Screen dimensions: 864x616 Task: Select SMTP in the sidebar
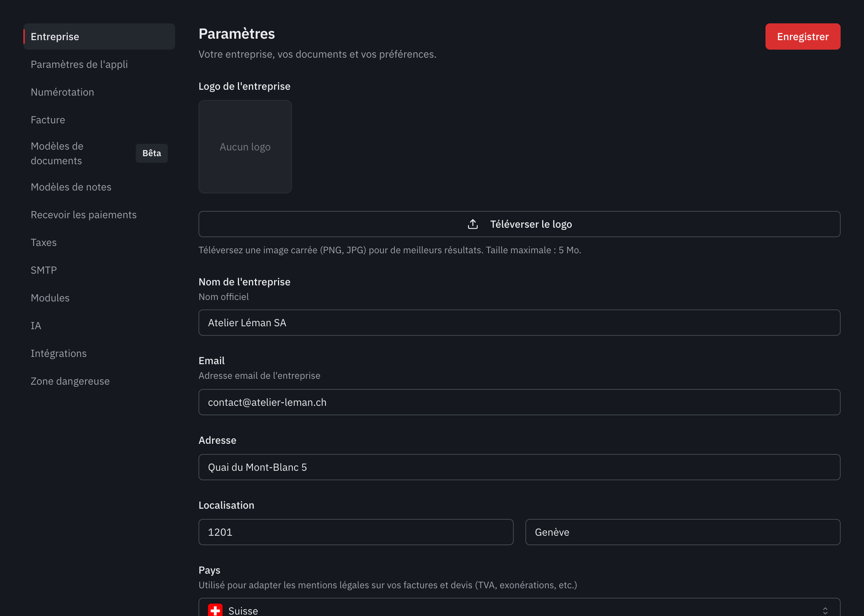pos(99,270)
